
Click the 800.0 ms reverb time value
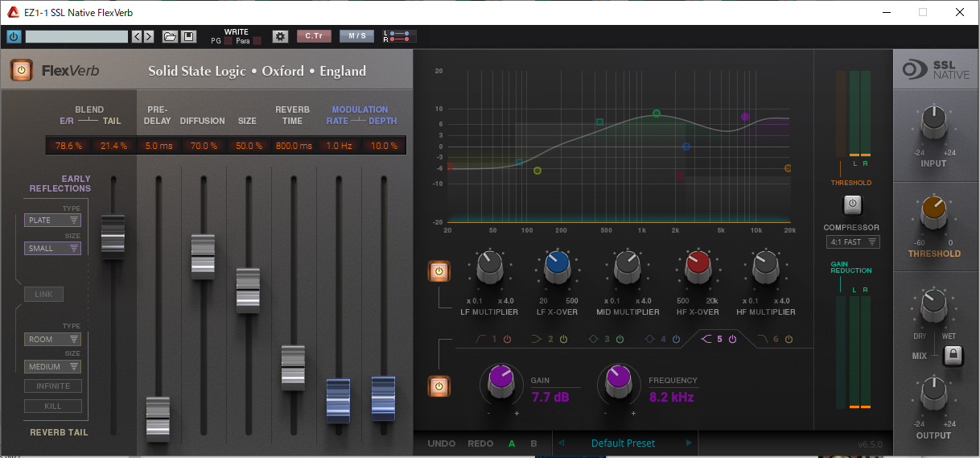pyautogui.click(x=293, y=146)
